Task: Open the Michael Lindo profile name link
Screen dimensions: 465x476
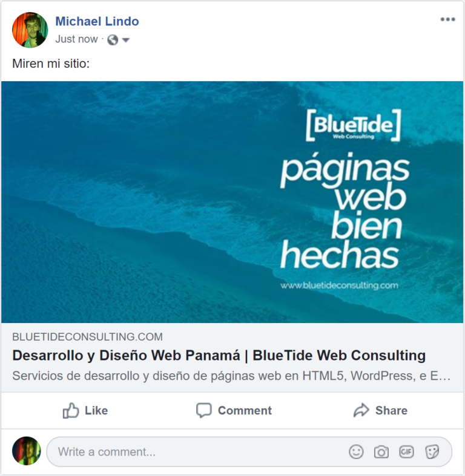Action: [97, 21]
